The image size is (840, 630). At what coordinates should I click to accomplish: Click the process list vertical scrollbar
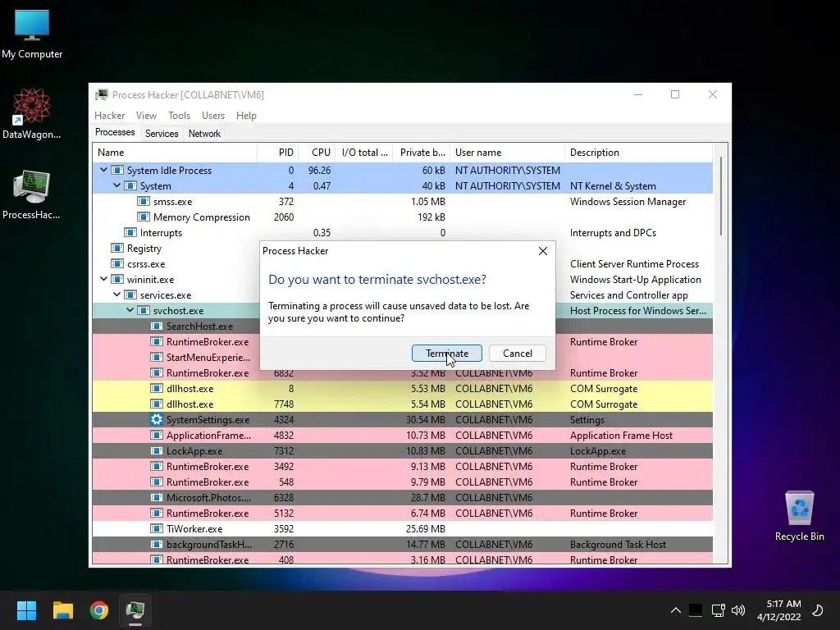[x=720, y=196]
